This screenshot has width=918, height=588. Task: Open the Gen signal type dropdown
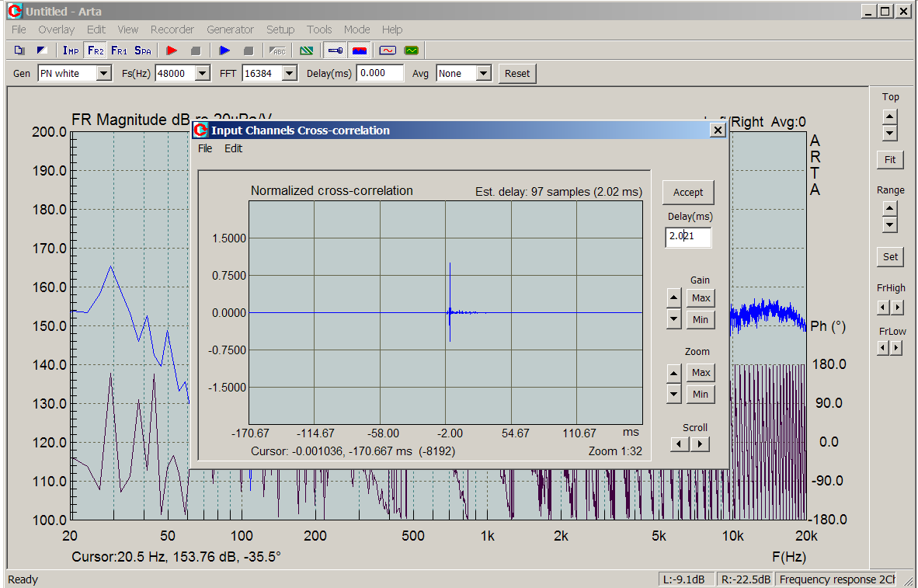pyautogui.click(x=104, y=74)
